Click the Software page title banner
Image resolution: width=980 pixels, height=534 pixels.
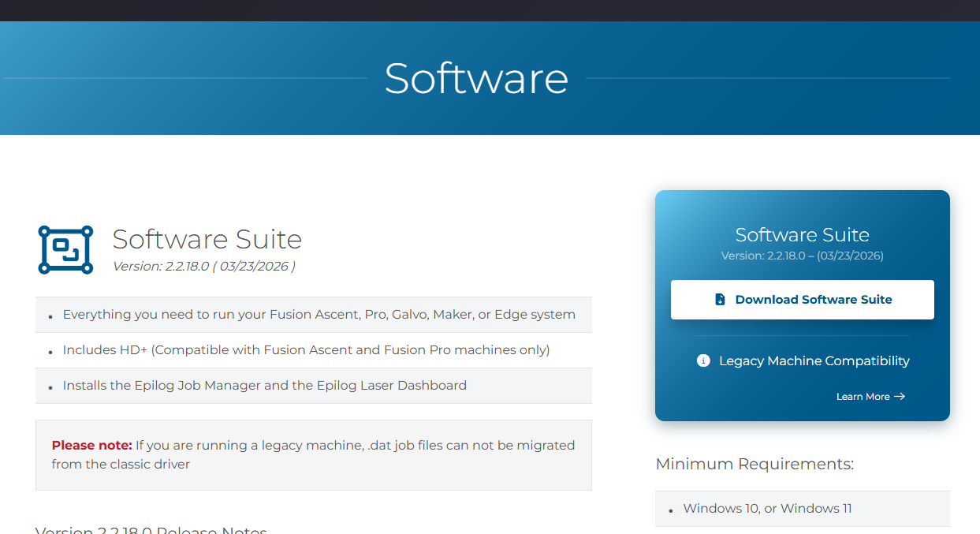pos(476,78)
